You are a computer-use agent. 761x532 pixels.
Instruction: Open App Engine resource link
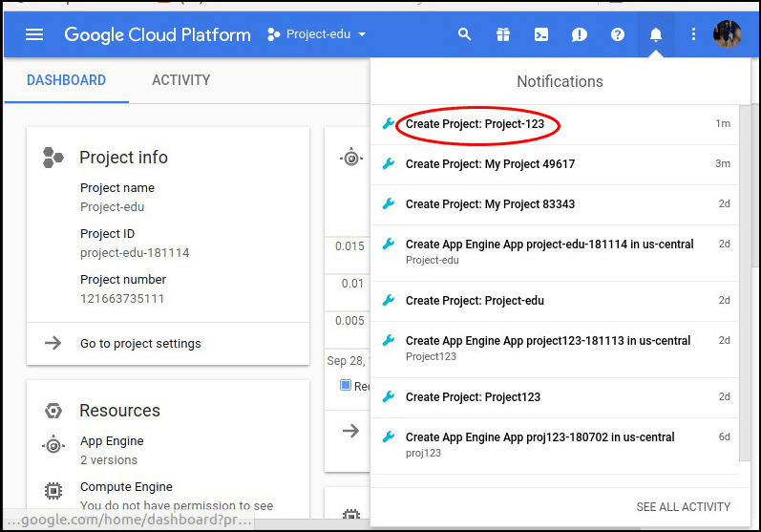coord(112,441)
